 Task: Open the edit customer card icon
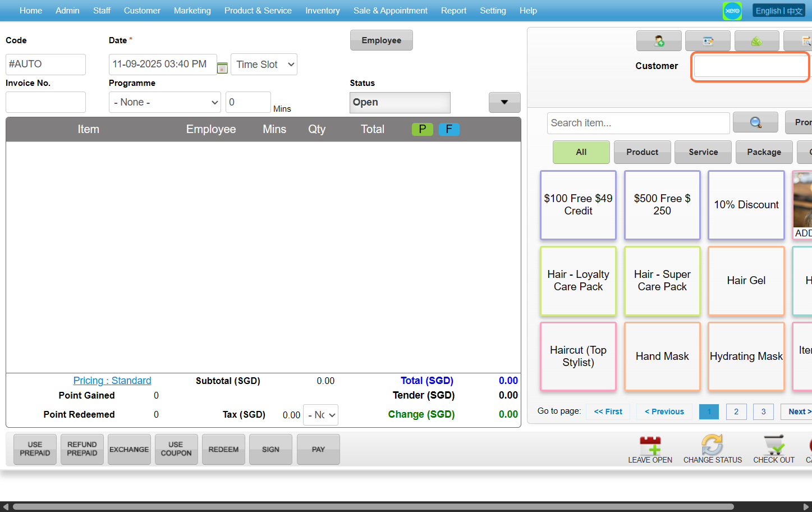(x=708, y=41)
